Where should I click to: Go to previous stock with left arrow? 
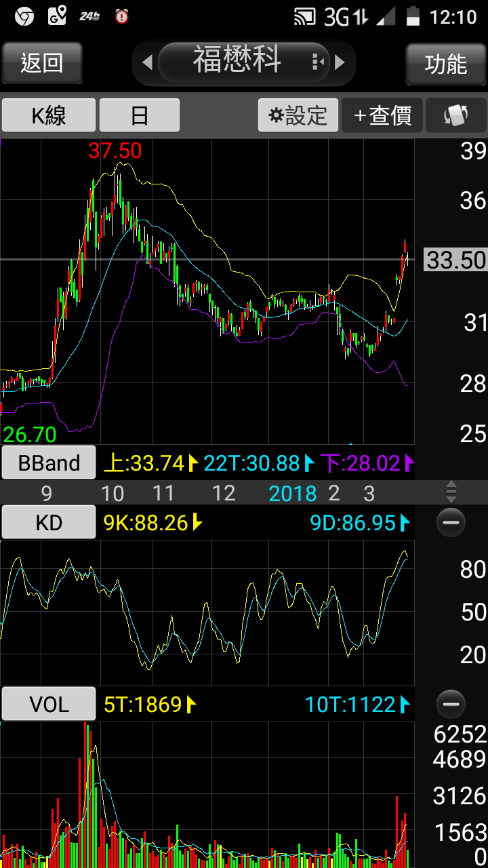pos(147,63)
